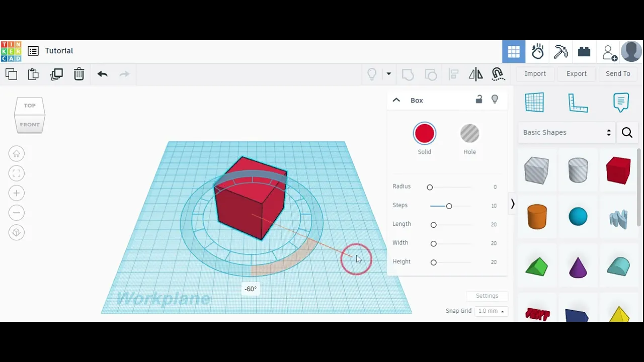Pick the green Roof shape thumbnail
This screenshot has height=362, width=644.
pyautogui.click(x=536, y=266)
